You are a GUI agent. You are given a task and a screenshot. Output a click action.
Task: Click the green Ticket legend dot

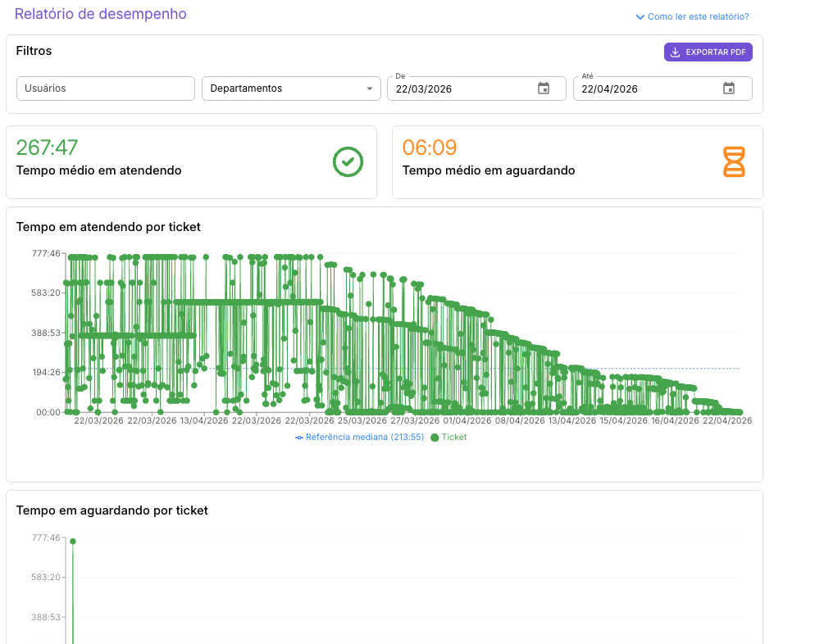tap(435, 438)
